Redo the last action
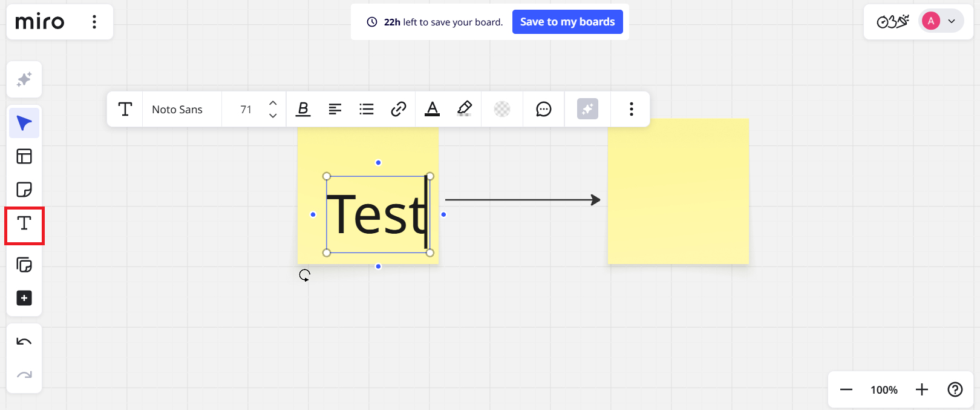980x410 pixels. (x=24, y=375)
